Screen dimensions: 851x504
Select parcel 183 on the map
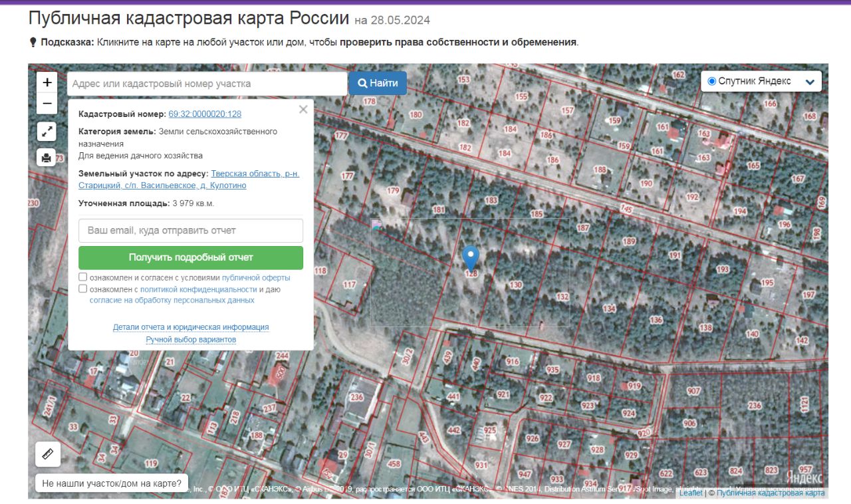tap(491, 201)
